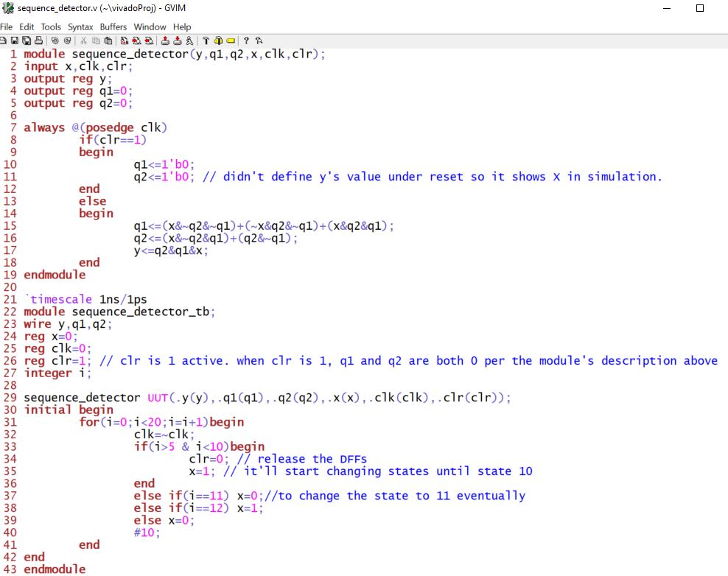Click the Save All files icon
The width and height of the screenshot is (728, 576).
click(27, 41)
